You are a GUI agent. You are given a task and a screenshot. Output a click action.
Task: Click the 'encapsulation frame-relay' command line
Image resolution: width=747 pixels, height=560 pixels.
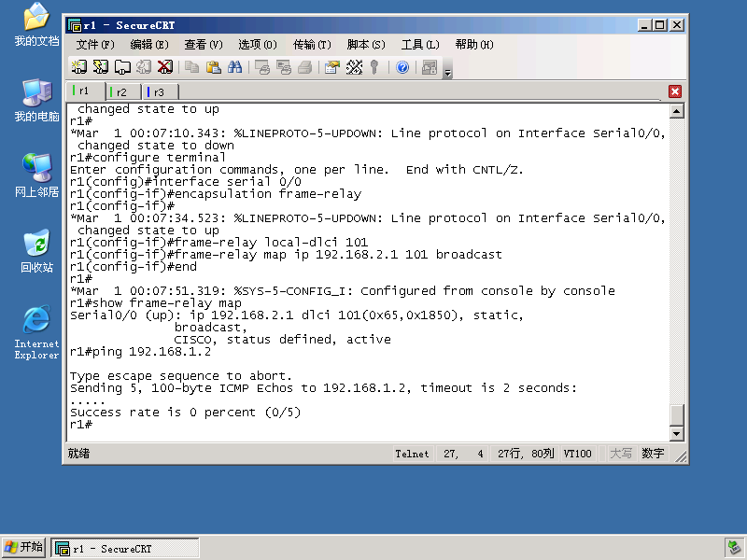[216, 194]
